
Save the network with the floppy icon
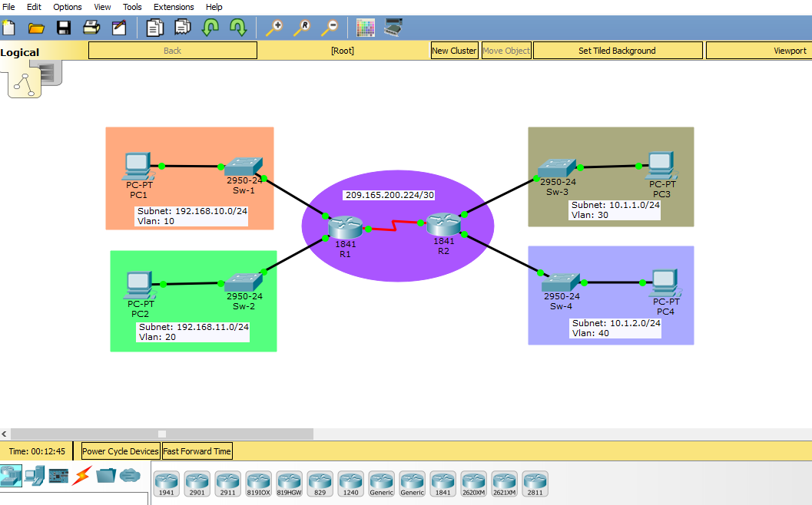(64, 28)
